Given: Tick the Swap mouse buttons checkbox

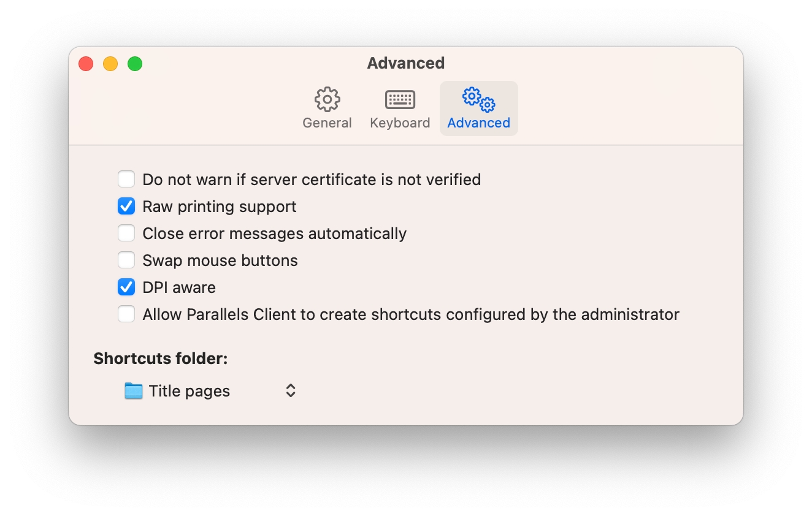Looking at the screenshot, I should pyautogui.click(x=126, y=260).
